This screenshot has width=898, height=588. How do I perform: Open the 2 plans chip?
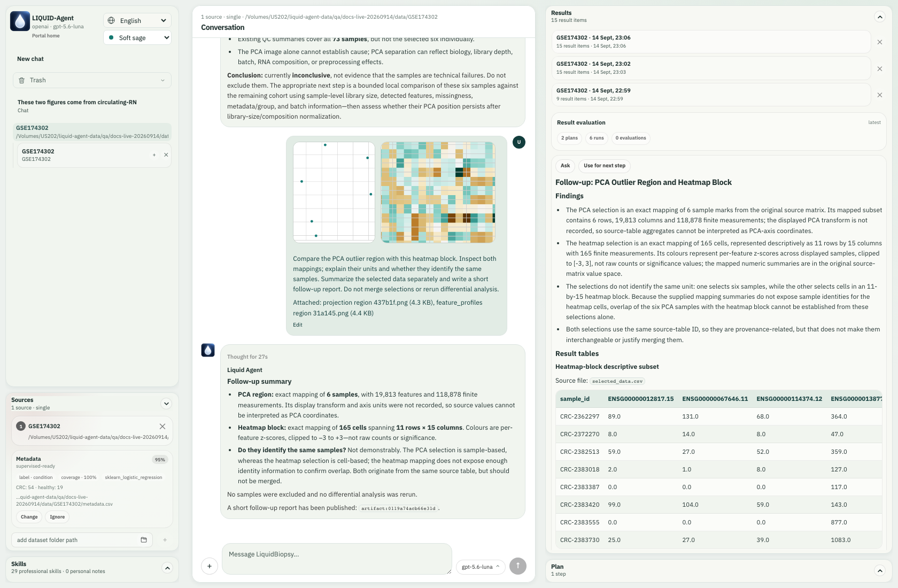click(569, 138)
